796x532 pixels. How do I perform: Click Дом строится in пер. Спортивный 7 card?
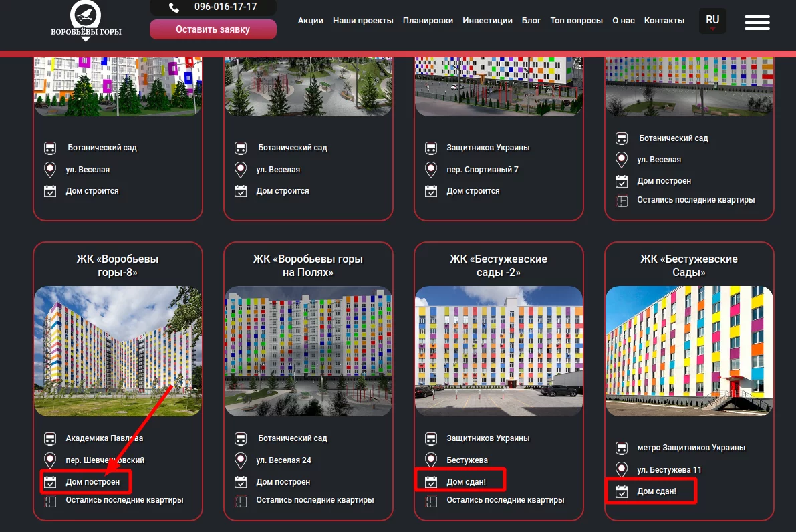point(473,191)
